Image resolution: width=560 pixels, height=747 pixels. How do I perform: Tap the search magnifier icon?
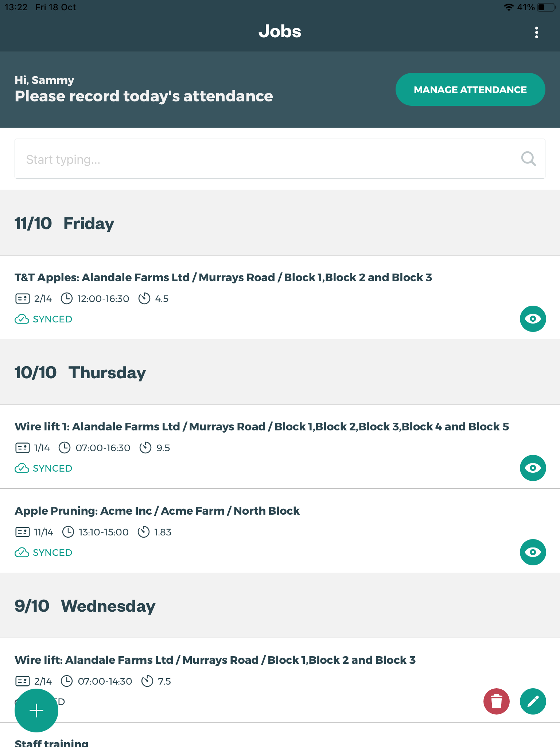click(x=528, y=159)
